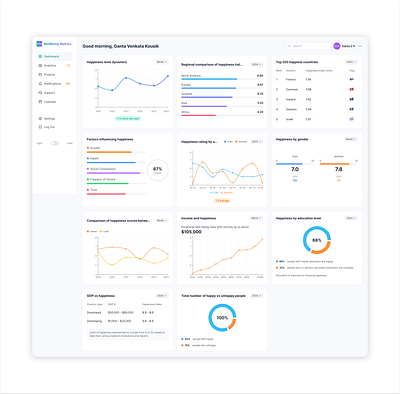Click the Notifications orange badge count

[68, 84]
